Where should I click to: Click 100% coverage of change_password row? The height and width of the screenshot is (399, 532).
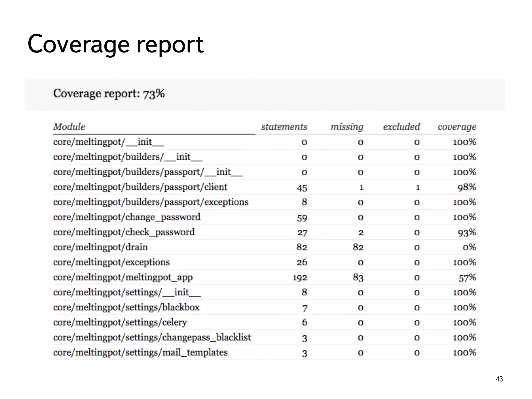(x=464, y=217)
